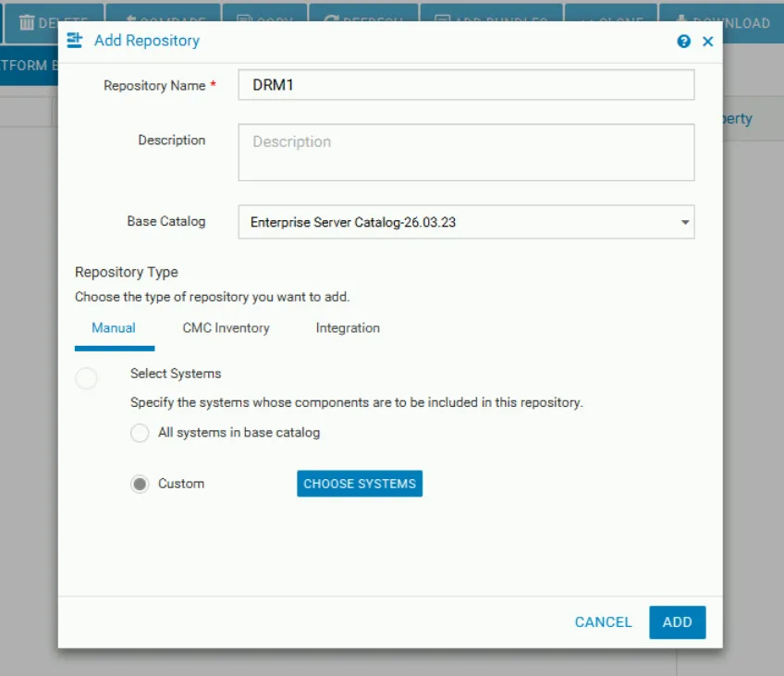Screen dimensions: 784x676
Task: Switch to the Integration tab
Action: [348, 328]
